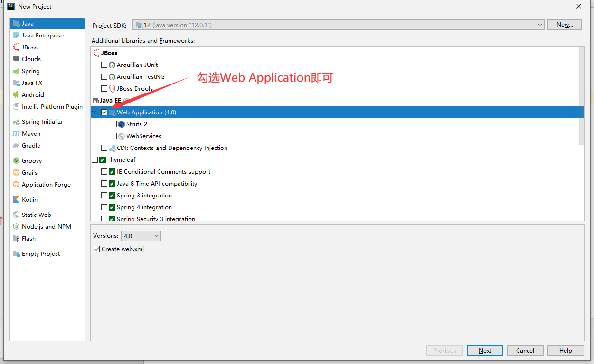Image resolution: width=594 pixels, height=364 pixels.
Task: Click the IntelliJ Platform Plugin icon
Action: click(16, 106)
